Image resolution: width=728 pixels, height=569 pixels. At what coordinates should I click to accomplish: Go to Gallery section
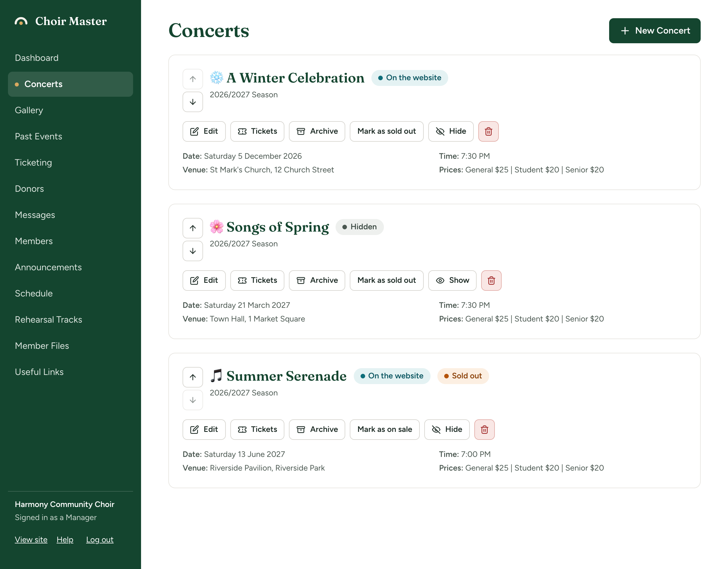click(70, 110)
